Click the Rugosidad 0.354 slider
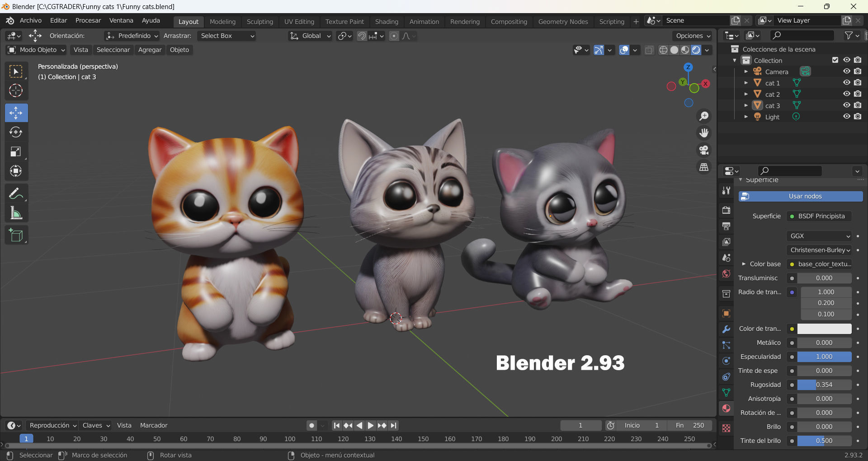 coord(824,385)
